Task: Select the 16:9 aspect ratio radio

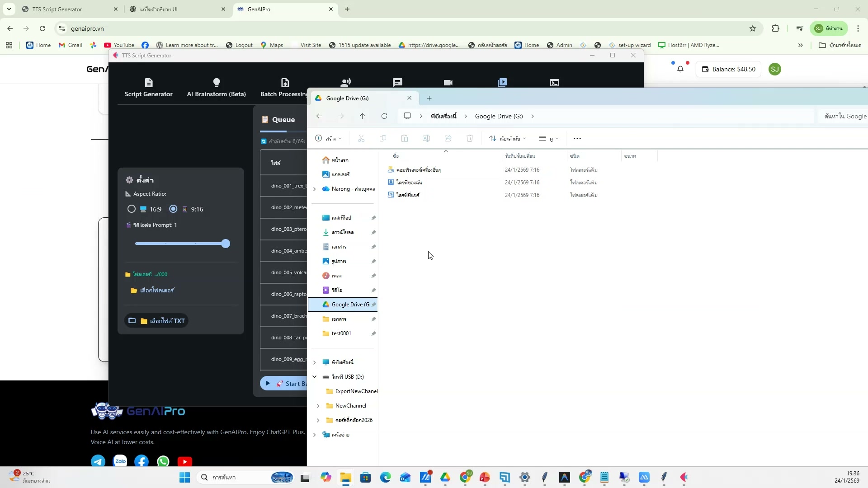Action: 132,209
